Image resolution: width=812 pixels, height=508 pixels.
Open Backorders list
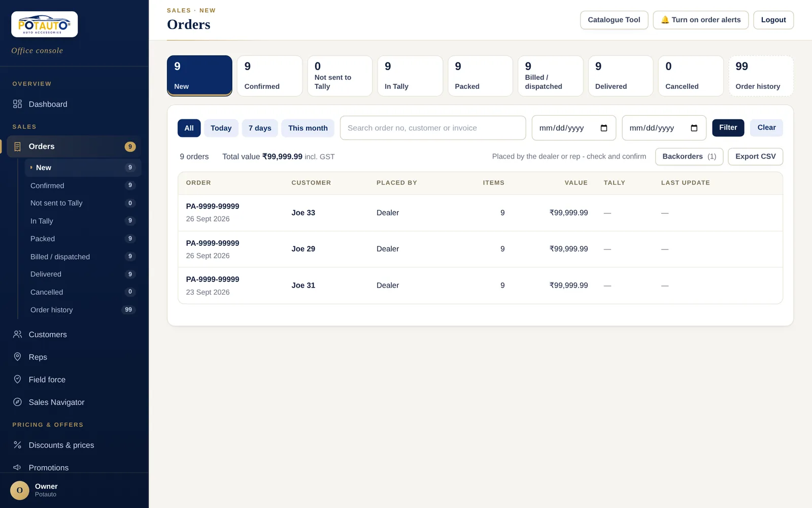pyautogui.click(x=689, y=156)
